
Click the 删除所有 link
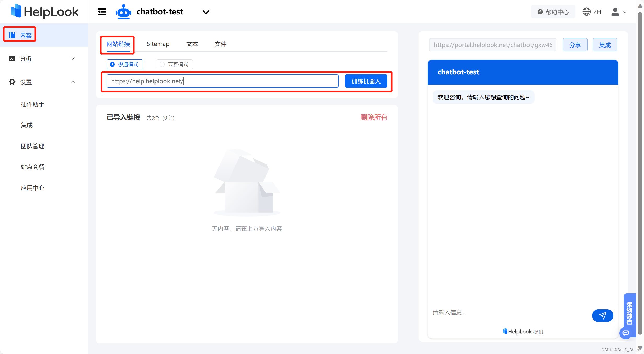373,117
